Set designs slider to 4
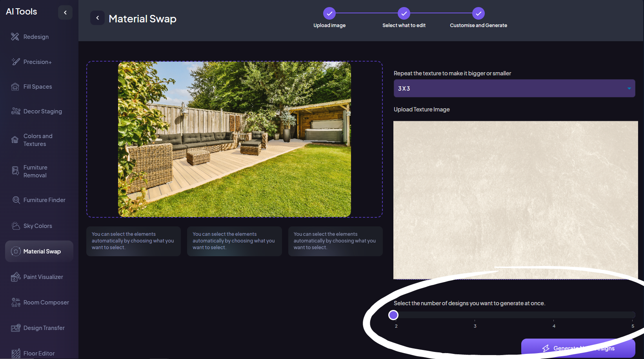 pyautogui.click(x=554, y=315)
